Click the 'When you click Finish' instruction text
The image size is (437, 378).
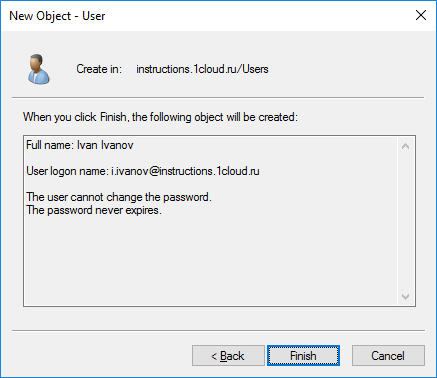coord(160,117)
